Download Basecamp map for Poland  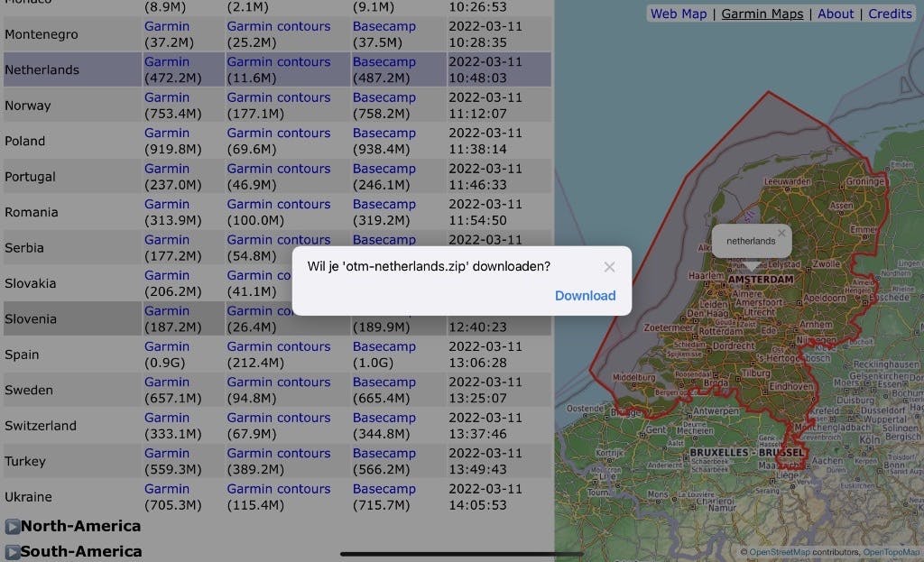pyautogui.click(x=384, y=134)
